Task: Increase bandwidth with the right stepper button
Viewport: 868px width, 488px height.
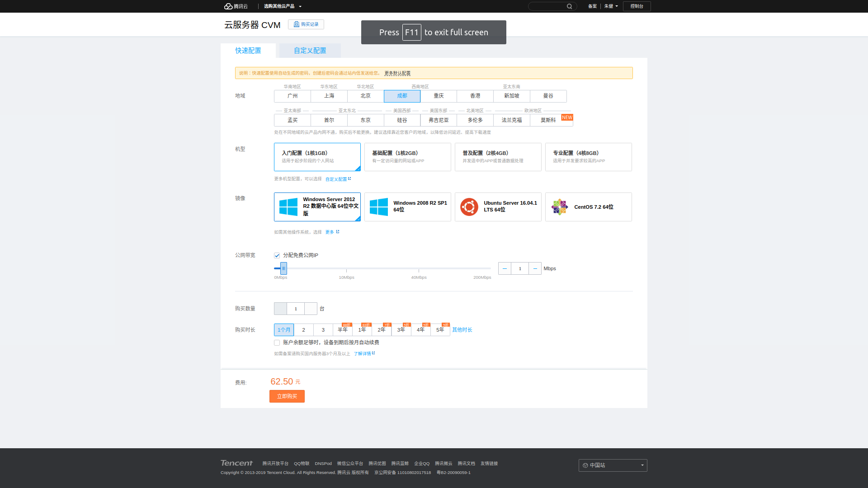Action: click(535, 268)
